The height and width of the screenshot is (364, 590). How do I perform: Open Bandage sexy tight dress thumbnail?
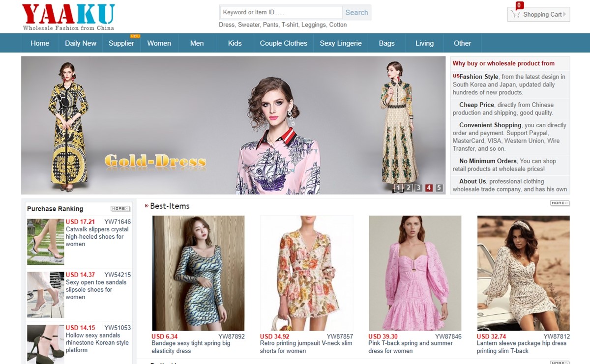click(198, 273)
